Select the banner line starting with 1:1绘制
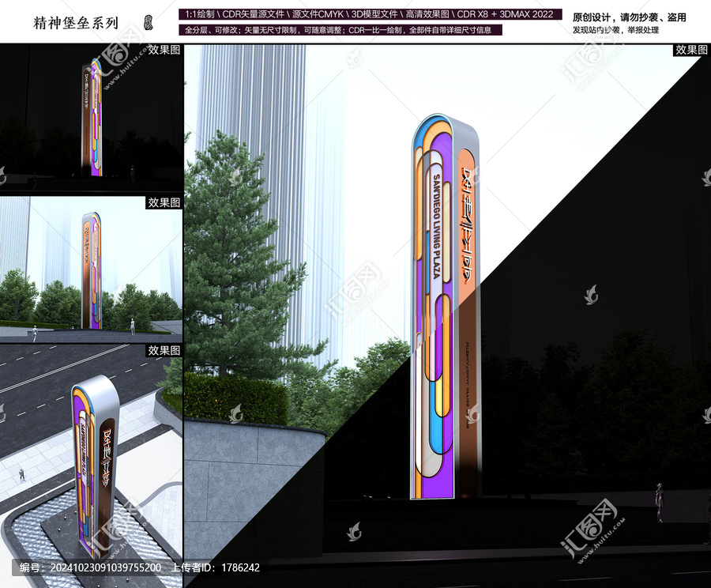The image size is (711, 588). point(370,14)
